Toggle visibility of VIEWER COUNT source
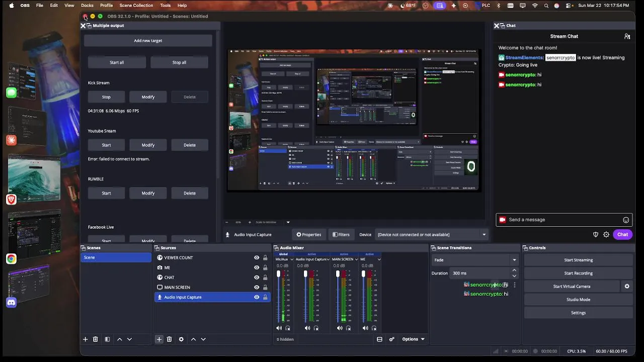Viewport: 644px width, 362px height. click(257, 258)
